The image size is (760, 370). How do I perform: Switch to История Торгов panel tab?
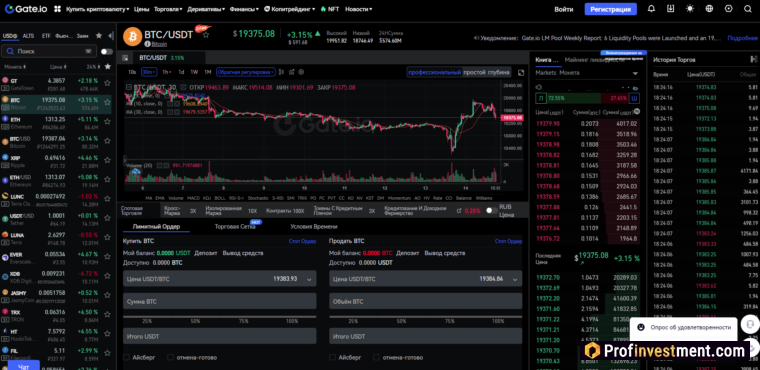pos(674,60)
